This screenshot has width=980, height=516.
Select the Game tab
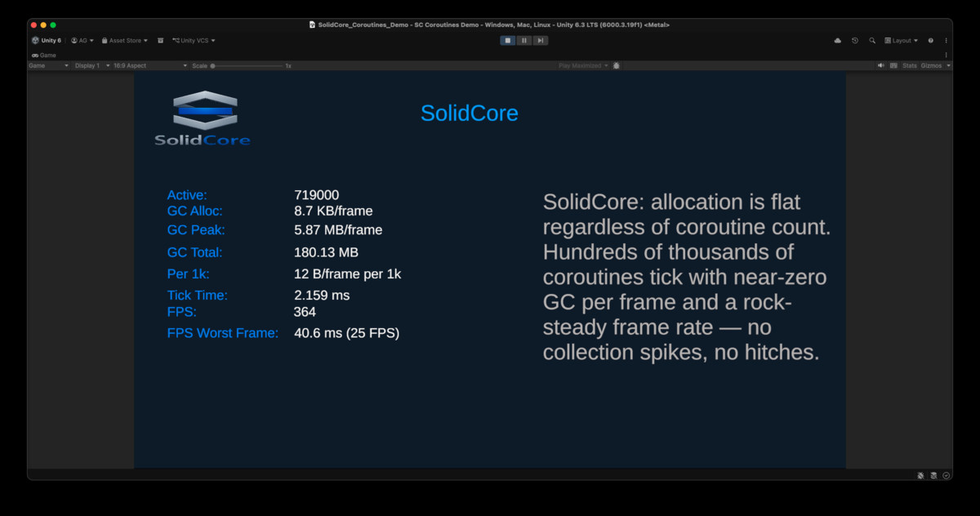tap(44, 56)
